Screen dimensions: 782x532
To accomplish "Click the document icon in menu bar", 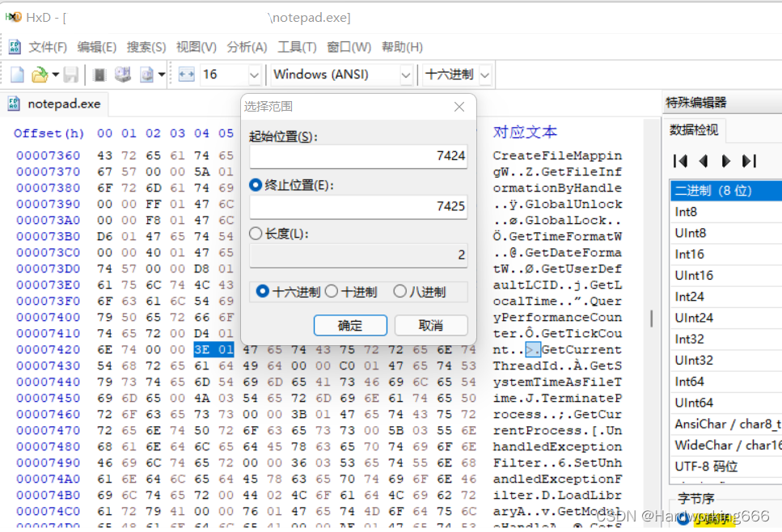I will tap(15, 47).
